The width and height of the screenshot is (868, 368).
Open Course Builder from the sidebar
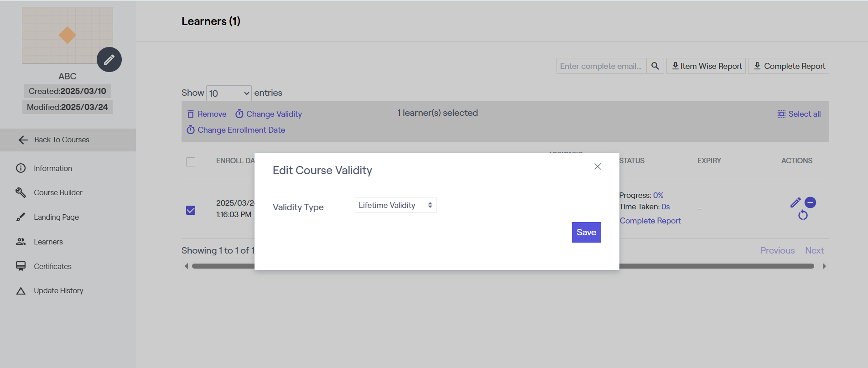coord(58,192)
